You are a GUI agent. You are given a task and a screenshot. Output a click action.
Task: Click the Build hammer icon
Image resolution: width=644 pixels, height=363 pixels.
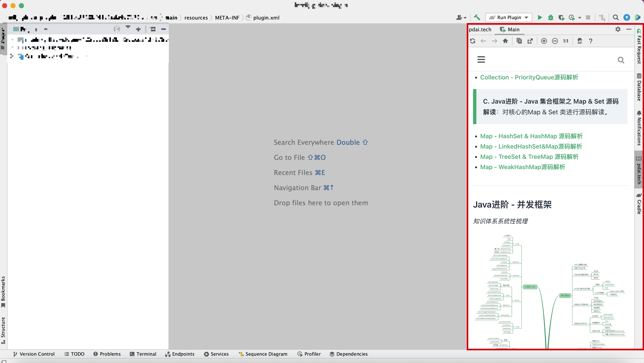[477, 17]
